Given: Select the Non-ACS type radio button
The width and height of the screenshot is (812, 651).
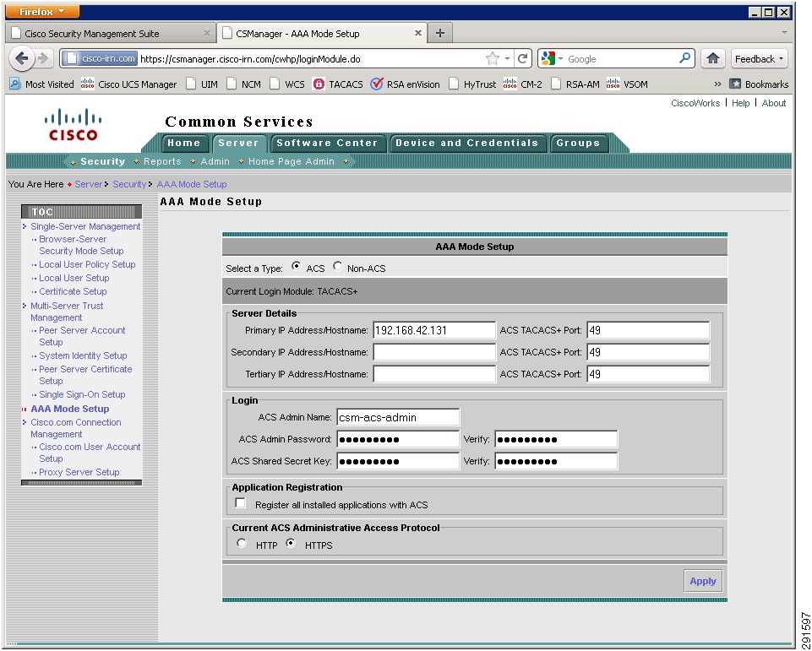Looking at the screenshot, I should (x=338, y=267).
